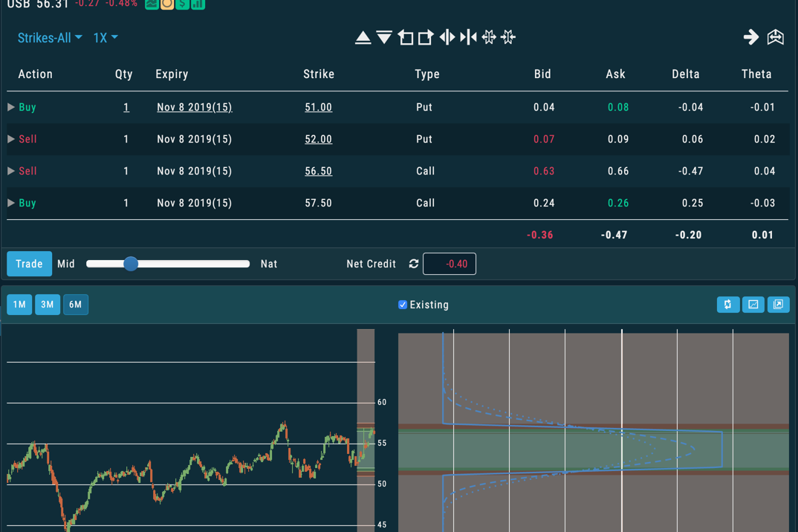Screen dimensions: 798x532
Task: Click the right arrow icon near Theta column
Action: [x=750, y=37]
